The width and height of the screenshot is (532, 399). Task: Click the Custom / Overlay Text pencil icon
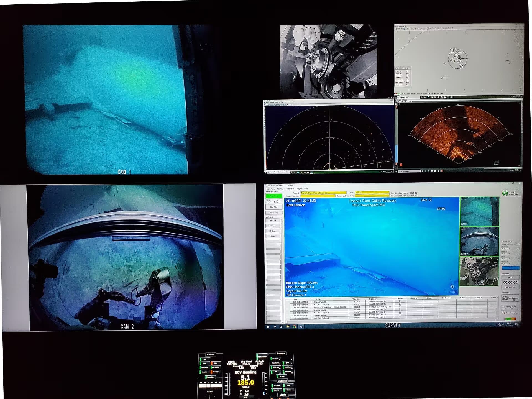coord(504,307)
